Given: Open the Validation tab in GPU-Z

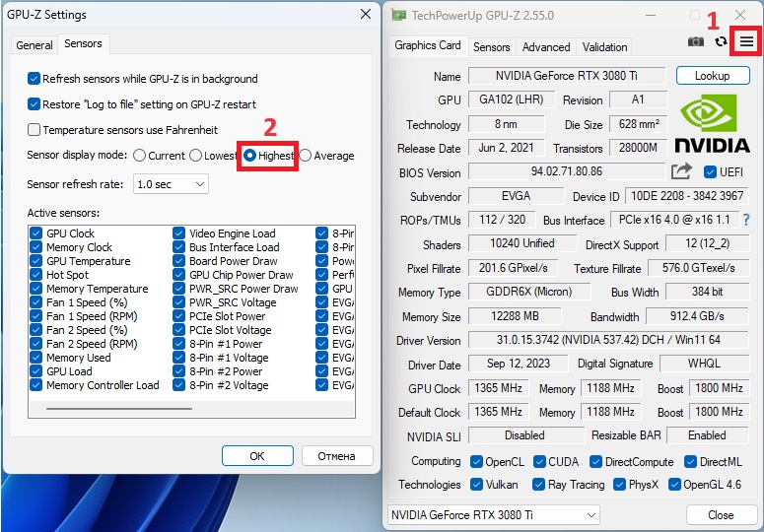Looking at the screenshot, I should pos(604,46).
